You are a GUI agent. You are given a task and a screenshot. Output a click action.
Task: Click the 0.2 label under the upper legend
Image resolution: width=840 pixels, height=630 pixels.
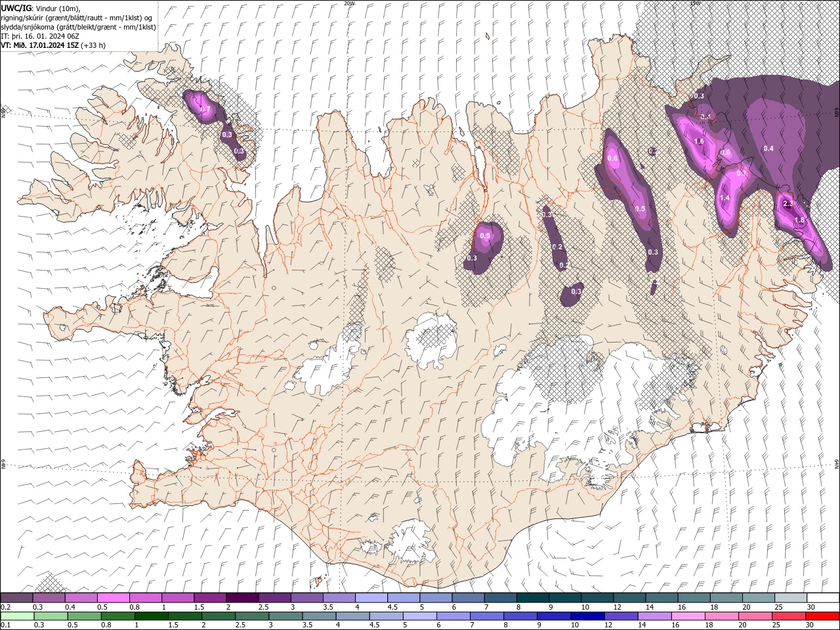coord(5,607)
